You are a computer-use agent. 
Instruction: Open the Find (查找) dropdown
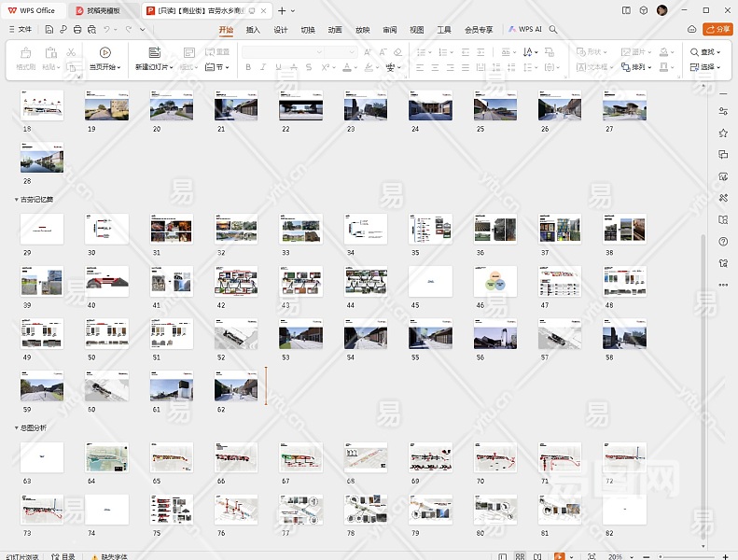(707, 52)
